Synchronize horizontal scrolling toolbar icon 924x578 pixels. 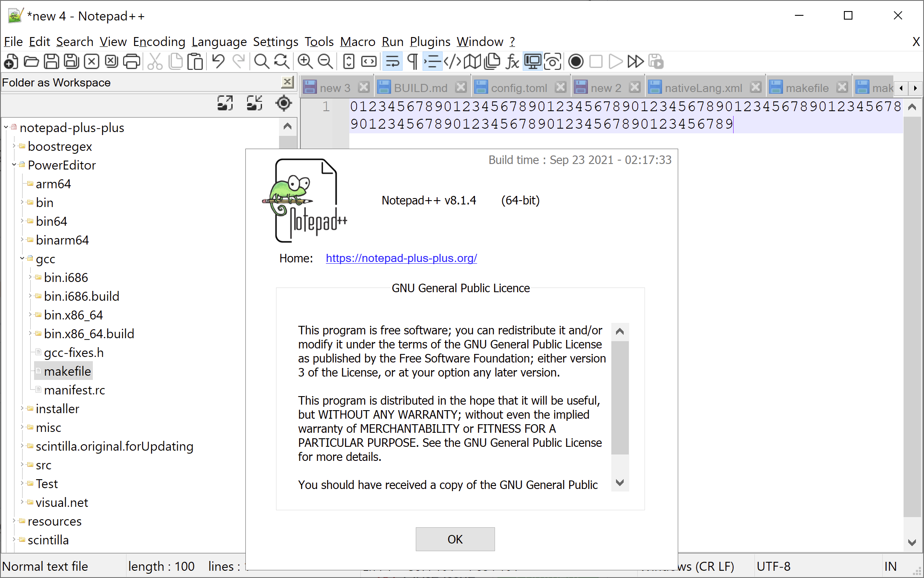point(369,62)
